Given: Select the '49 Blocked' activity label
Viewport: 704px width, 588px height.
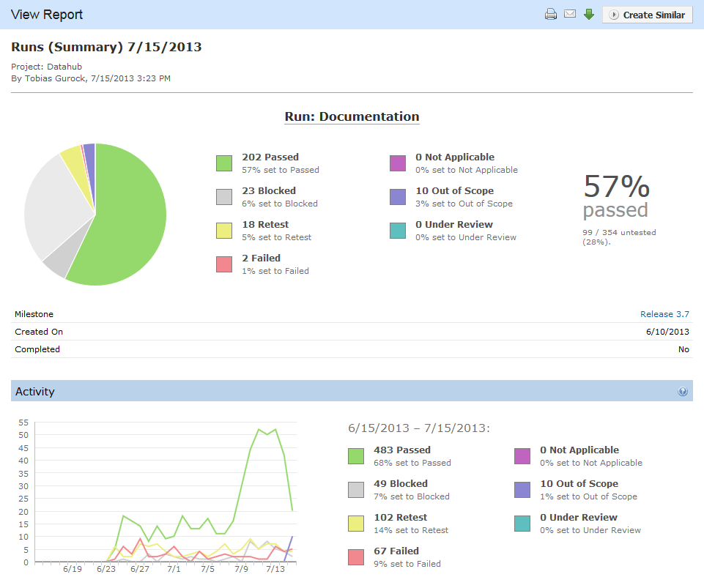Looking at the screenshot, I should click(401, 483).
